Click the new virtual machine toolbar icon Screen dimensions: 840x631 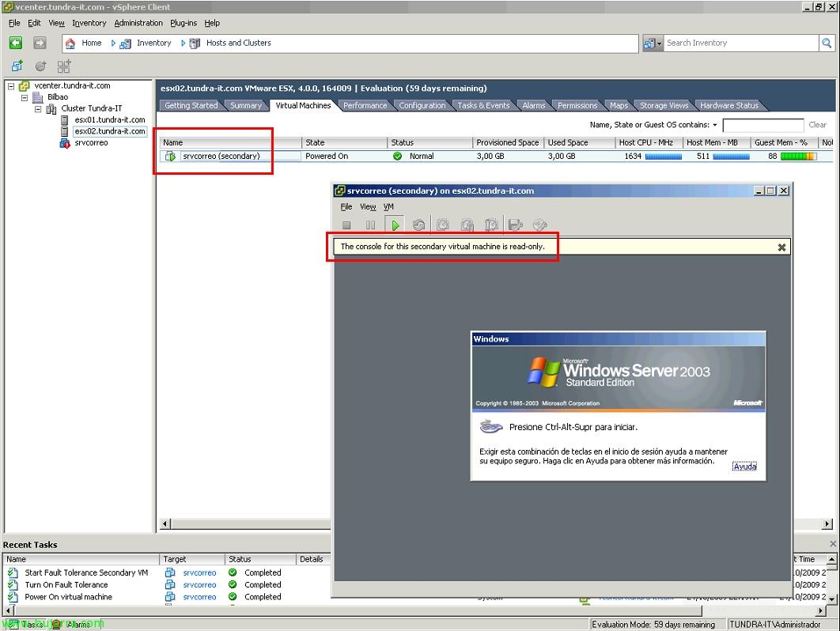coord(17,66)
